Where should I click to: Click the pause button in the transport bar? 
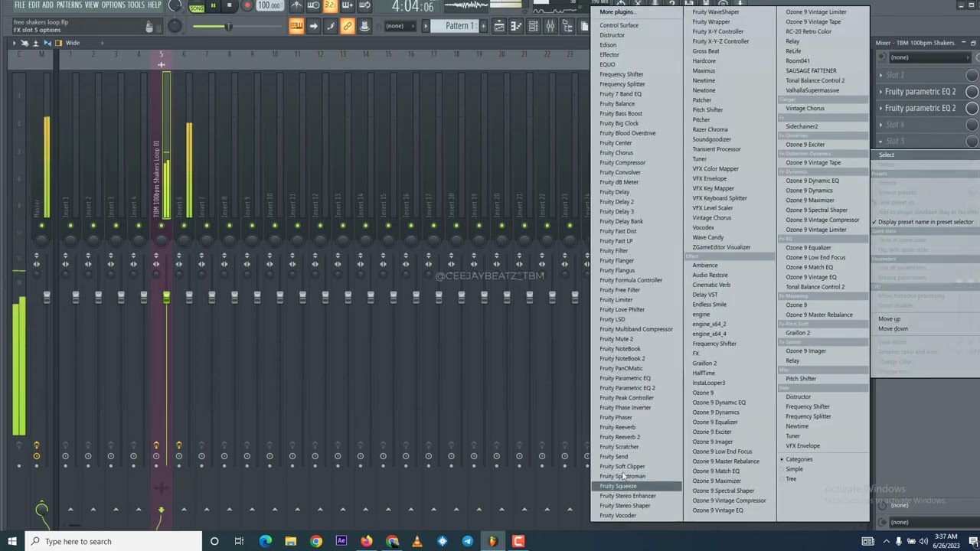(x=213, y=5)
